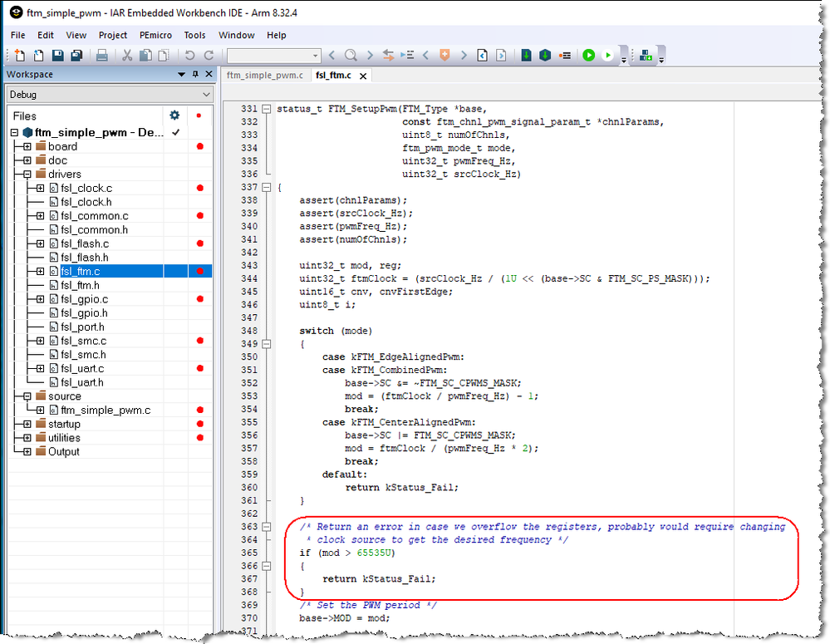Viewport: 830px width, 644px height.
Task: Open the Tools menu
Action: 194,35
